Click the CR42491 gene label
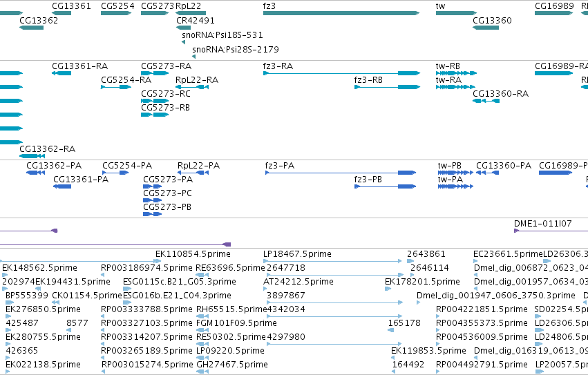The image size is (588, 375). 196,20
